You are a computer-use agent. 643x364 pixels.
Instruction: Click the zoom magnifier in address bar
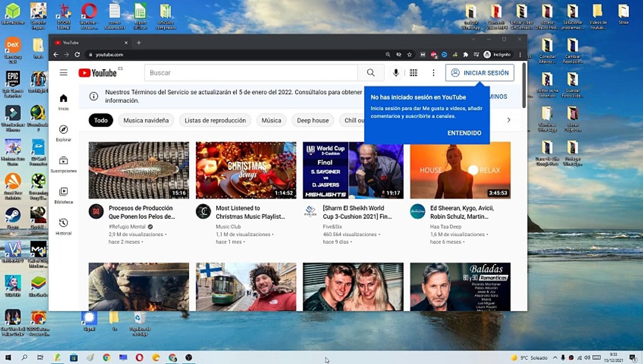click(x=388, y=55)
